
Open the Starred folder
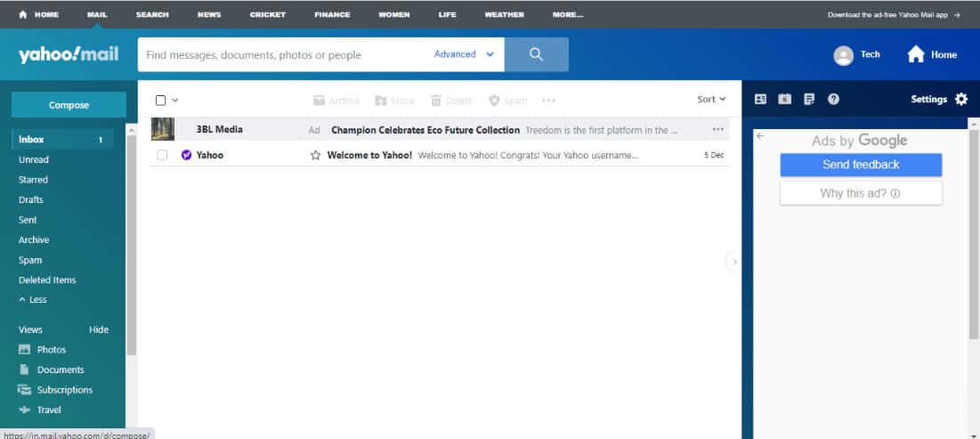33,180
